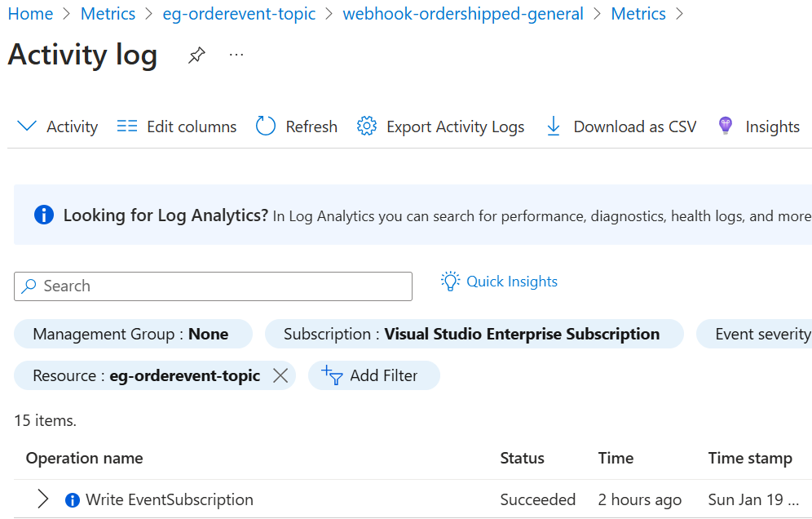This screenshot has width=812, height=519.
Task: Click the Export Activity Logs gear icon
Action: pos(367,126)
